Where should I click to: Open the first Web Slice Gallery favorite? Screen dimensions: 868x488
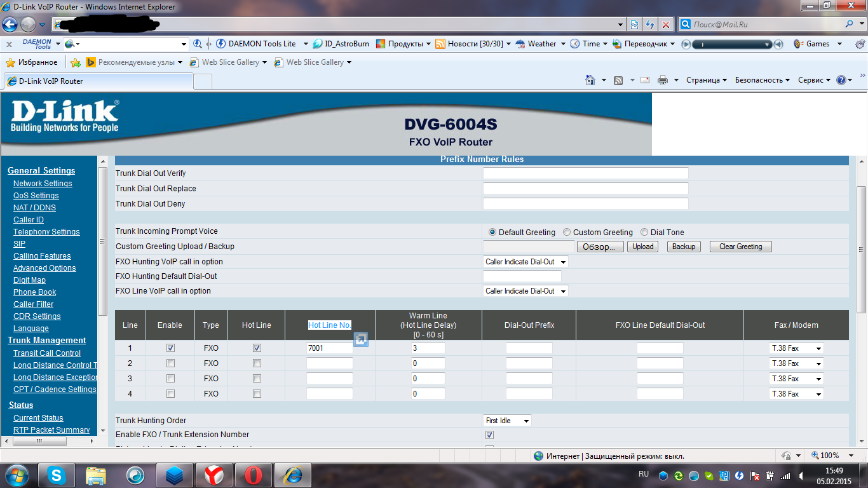click(x=229, y=62)
